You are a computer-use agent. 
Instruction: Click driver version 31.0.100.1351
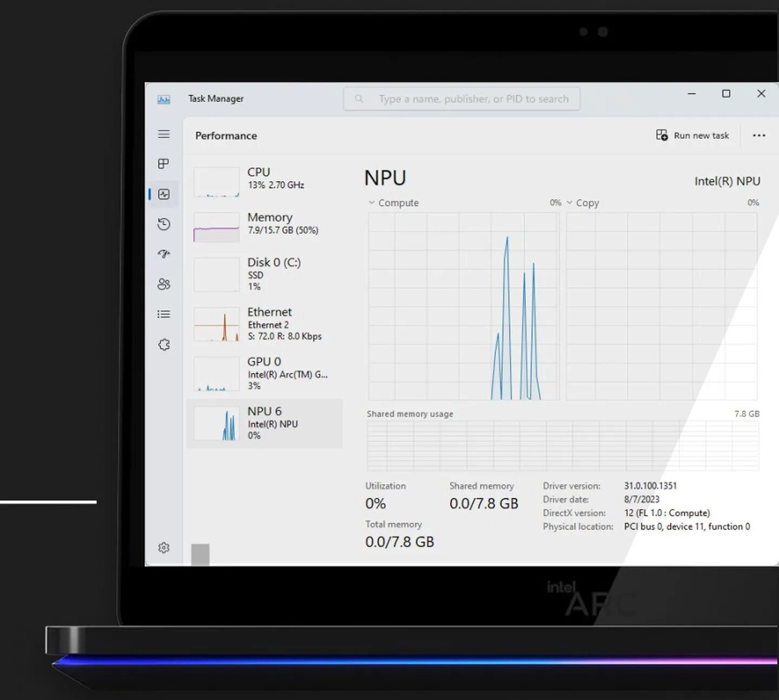pos(650,486)
